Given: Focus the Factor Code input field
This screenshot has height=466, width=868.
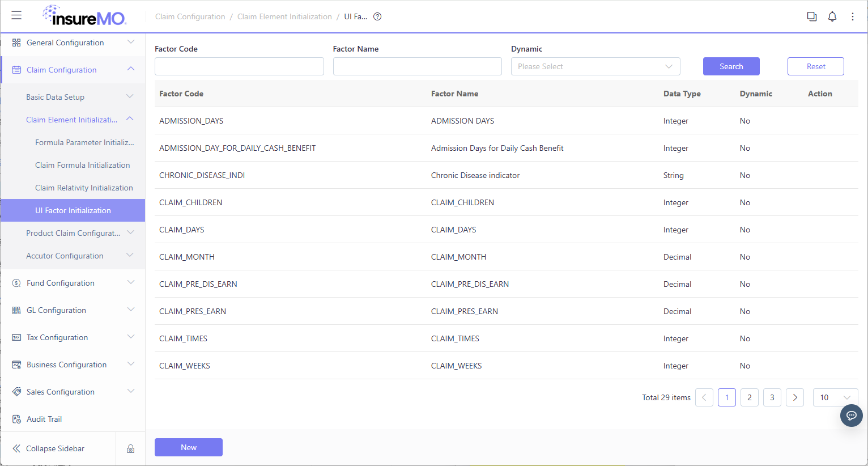Looking at the screenshot, I should click(x=239, y=66).
